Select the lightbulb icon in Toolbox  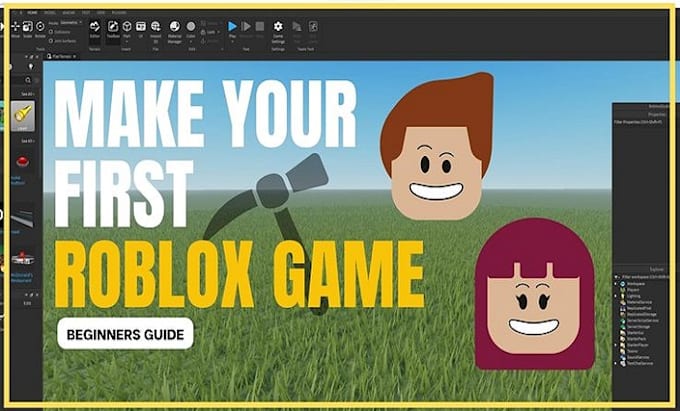pos(30,66)
